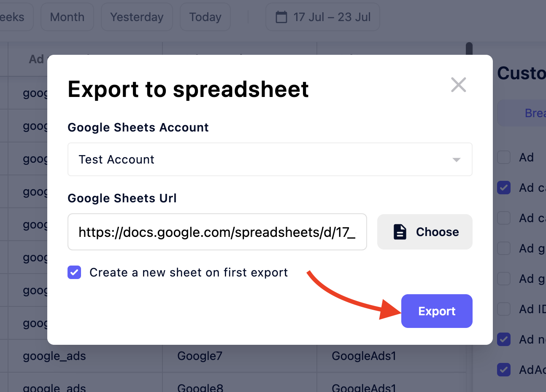Click the Export button
The width and height of the screenshot is (546, 392).
(437, 311)
